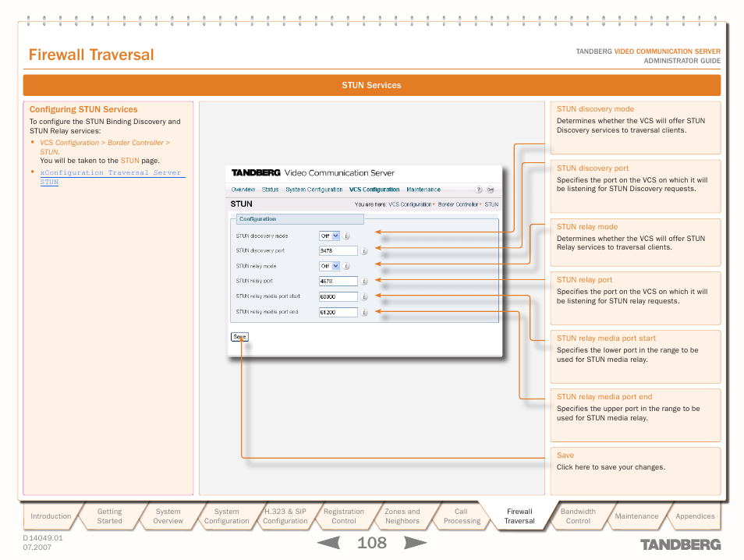Select the Firewall Traversal tab

519,516
